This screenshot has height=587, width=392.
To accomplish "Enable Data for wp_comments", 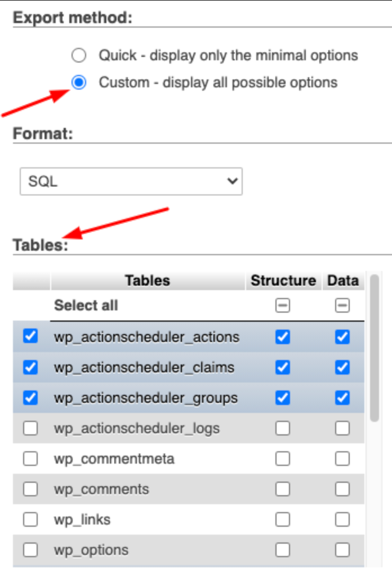I will point(342,489).
